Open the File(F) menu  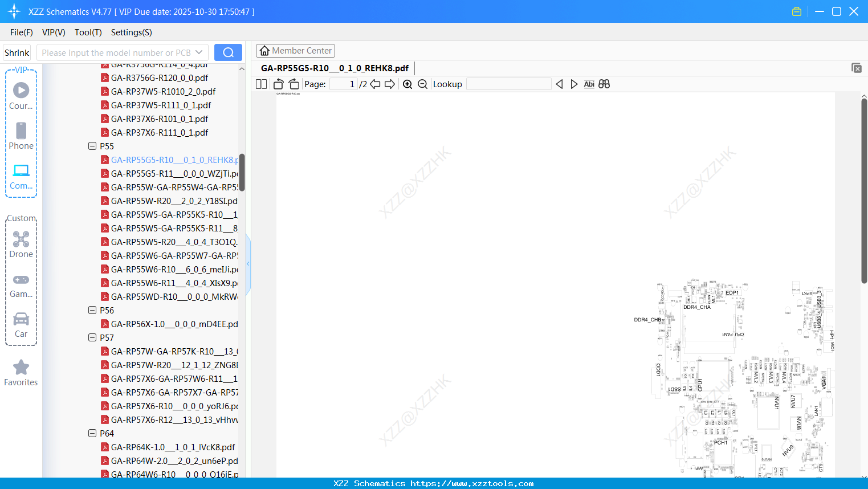click(x=22, y=32)
